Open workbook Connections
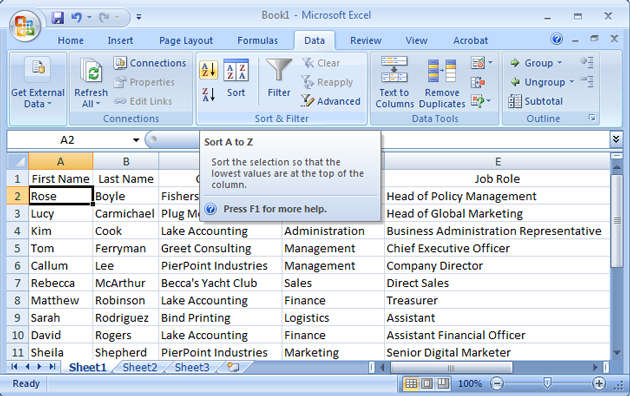The image size is (630, 396). tap(150, 63)
